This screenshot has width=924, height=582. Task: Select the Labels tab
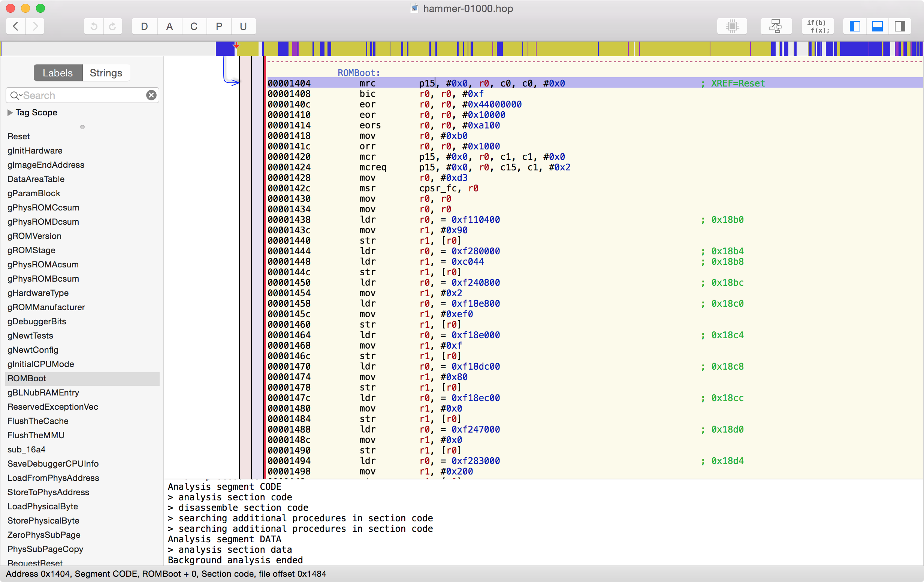pos(58,73)
